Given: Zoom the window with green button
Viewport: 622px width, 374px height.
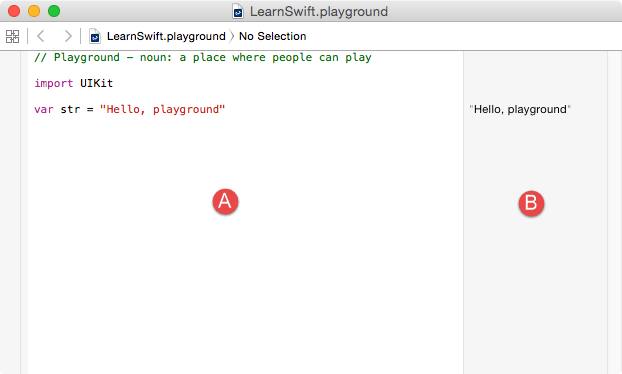Looking at the screenshot, I should [54, 11].
